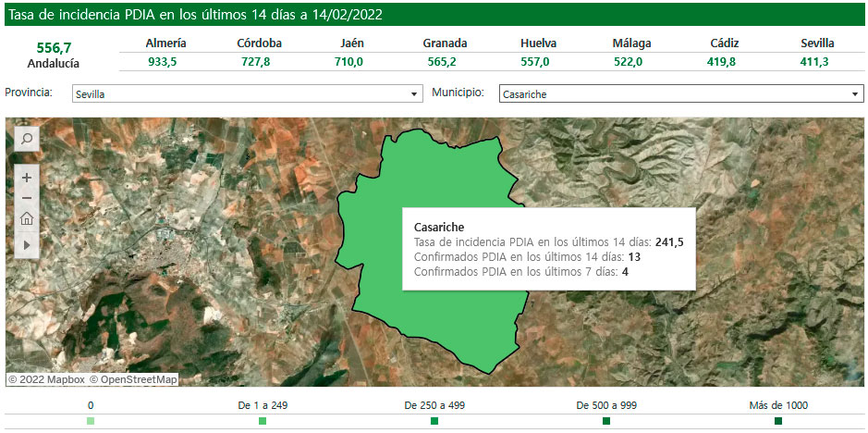Viewport: 868px width, 433px height.
Task: Click the map search magnifier icon
Action: point(27,139)
